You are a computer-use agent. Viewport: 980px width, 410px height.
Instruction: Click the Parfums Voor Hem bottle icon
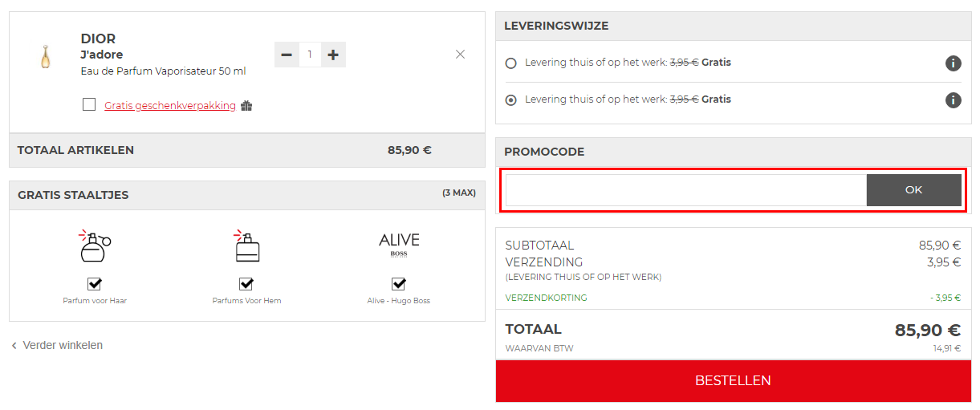pyautogui.click(x=246, y=247)
